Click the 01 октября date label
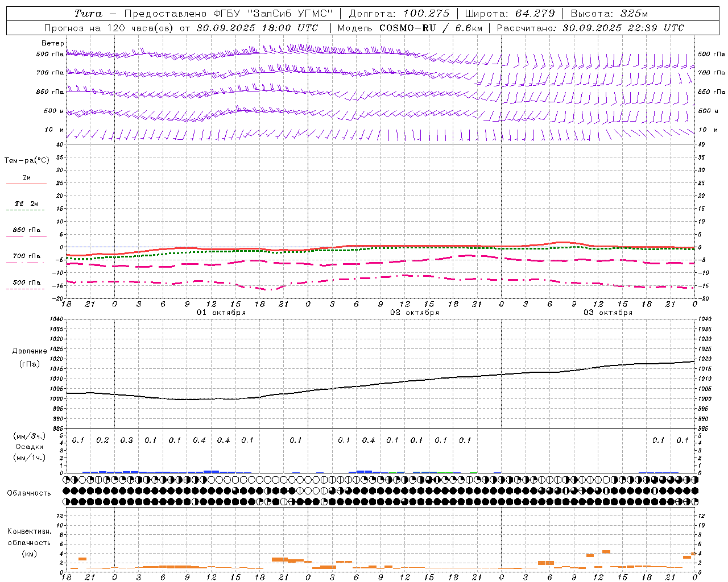Screen dimensions: 728x582 [x=221, y=313]
